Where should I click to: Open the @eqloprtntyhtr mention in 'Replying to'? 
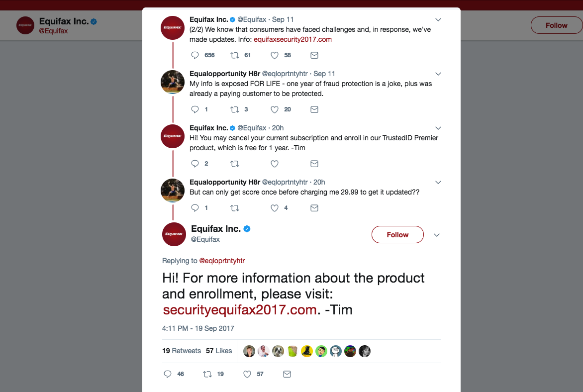(x=222, y=261)
